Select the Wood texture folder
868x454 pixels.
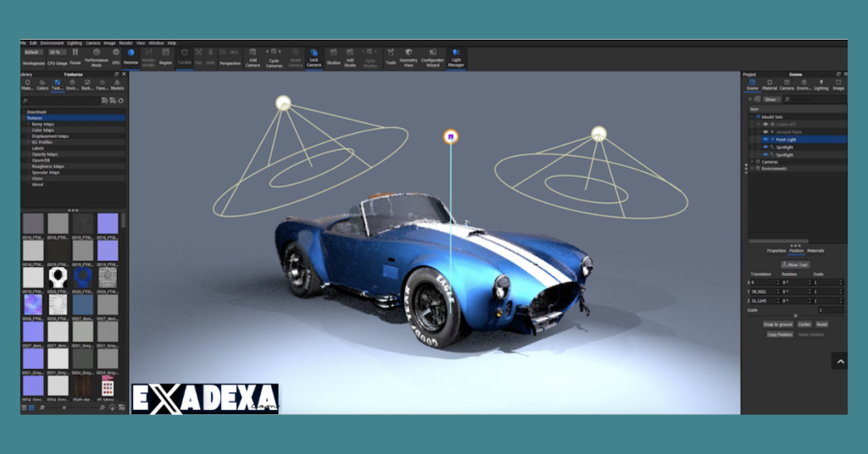click(x=37, y=185)
